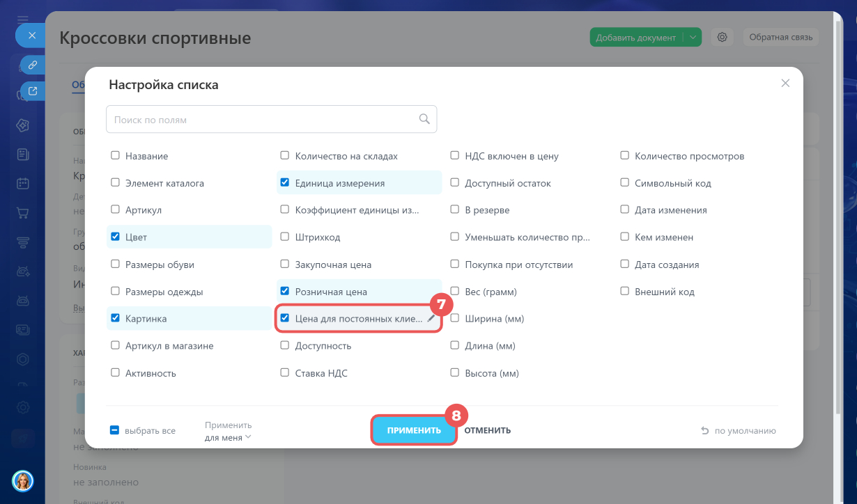Click the settings gear near Добавить документ

[x=723, y=38]
